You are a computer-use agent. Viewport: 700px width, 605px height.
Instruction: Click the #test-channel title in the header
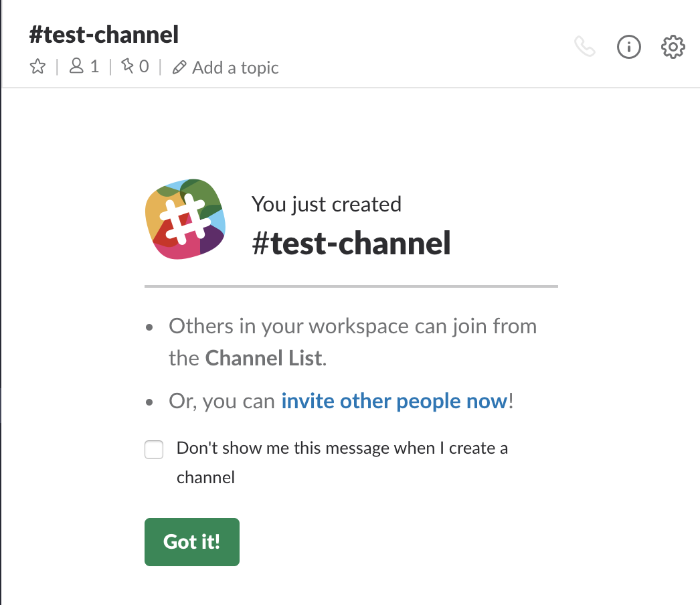pyautogui.click(x=104, y=34)
